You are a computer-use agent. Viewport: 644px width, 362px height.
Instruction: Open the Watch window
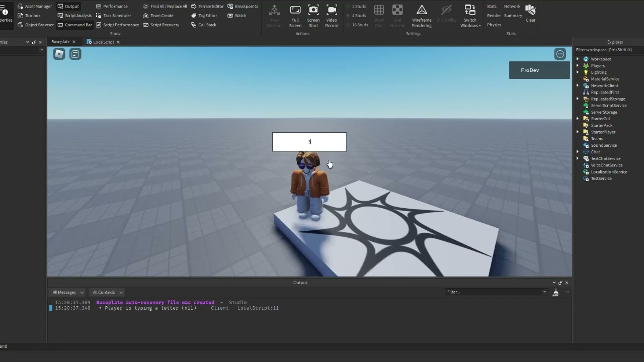coord(236,16)
